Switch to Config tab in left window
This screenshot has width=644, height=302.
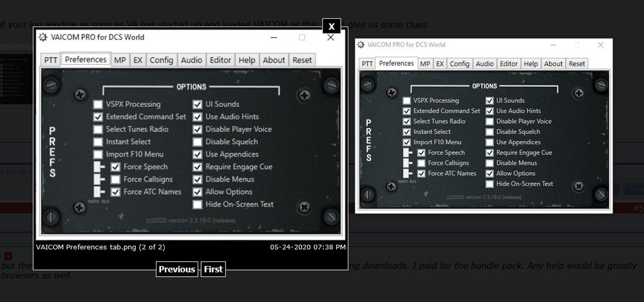[162, 60]
